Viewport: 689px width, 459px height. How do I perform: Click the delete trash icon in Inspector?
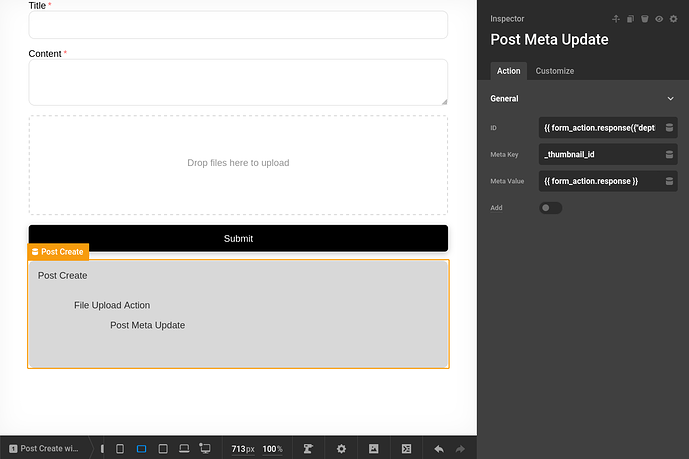tap(645, 19)
